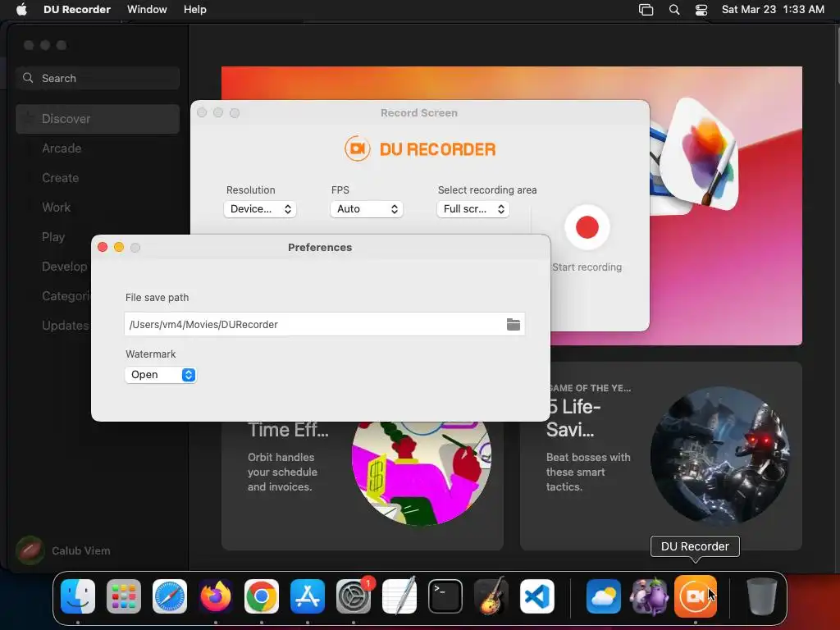Click the DU Recorder logo icon
Screen dimensions: 840x630
coord(358,148)
